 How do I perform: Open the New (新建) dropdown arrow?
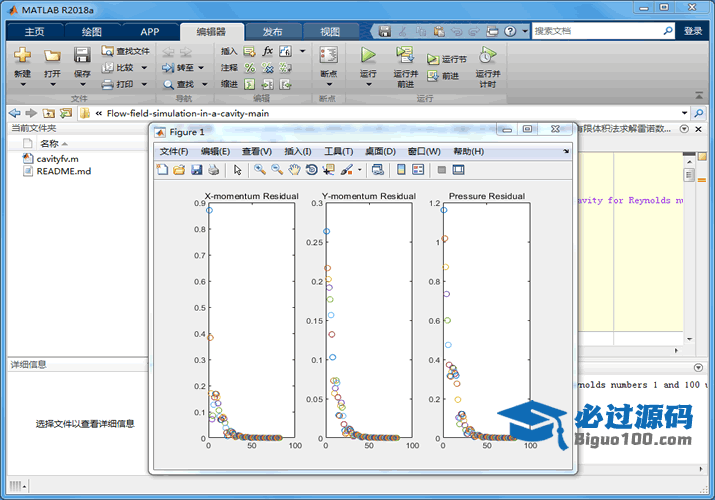(22, 85)
